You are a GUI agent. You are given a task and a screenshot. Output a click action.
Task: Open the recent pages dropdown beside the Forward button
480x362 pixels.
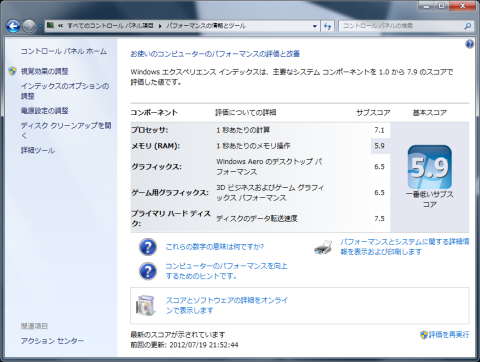[x=40, y=26]
